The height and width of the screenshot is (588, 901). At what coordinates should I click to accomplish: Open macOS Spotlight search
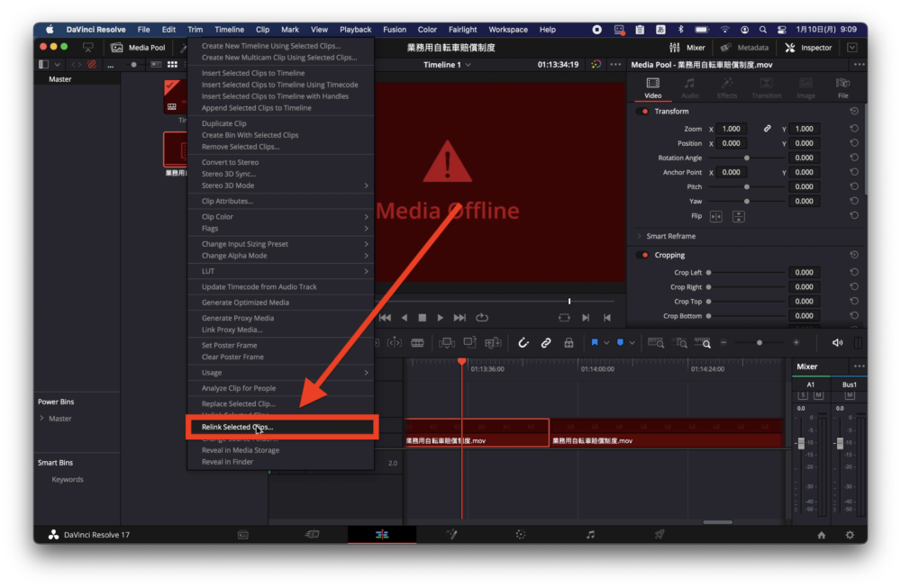click(x=762, y=30)
